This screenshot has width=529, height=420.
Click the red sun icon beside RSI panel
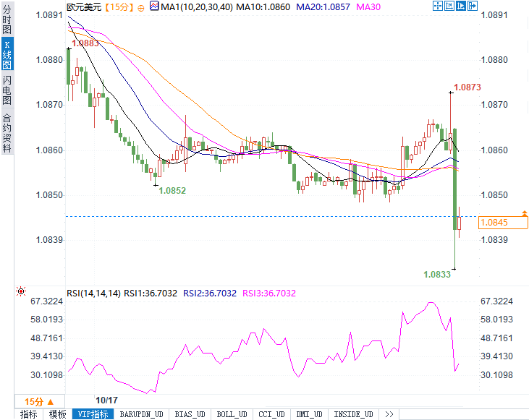(21, 291)
